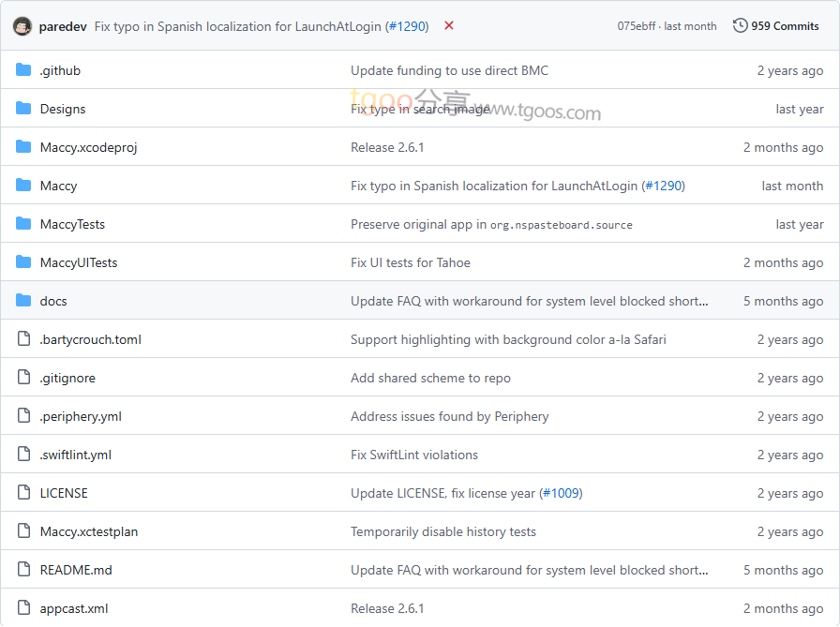The image size is (840, 627).
Task: Click the commits history clock icon
Action: pos(741,26)
